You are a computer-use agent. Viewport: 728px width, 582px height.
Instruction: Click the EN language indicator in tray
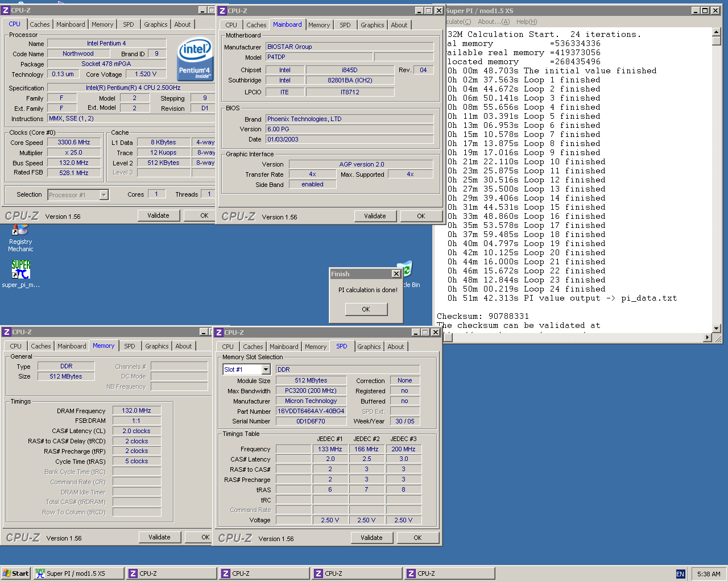680,574
